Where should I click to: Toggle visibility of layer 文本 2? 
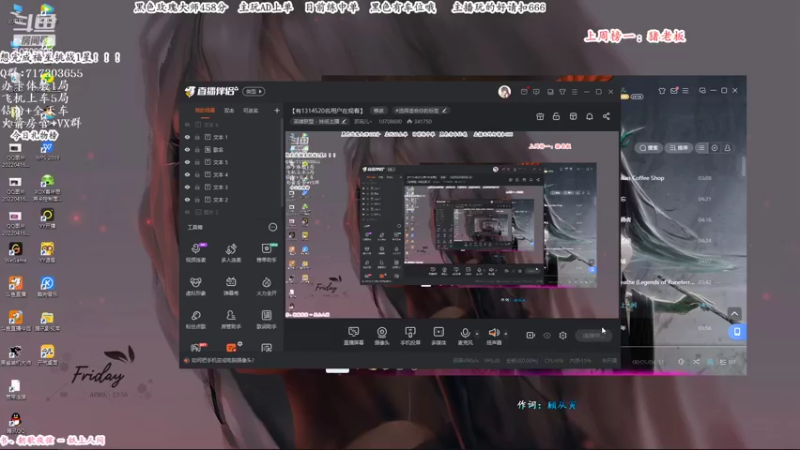click(187, 199)
